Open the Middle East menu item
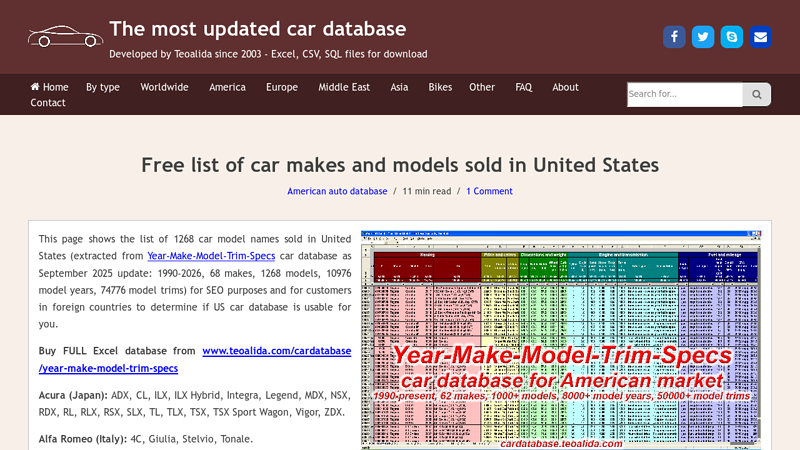 point(344,87)
